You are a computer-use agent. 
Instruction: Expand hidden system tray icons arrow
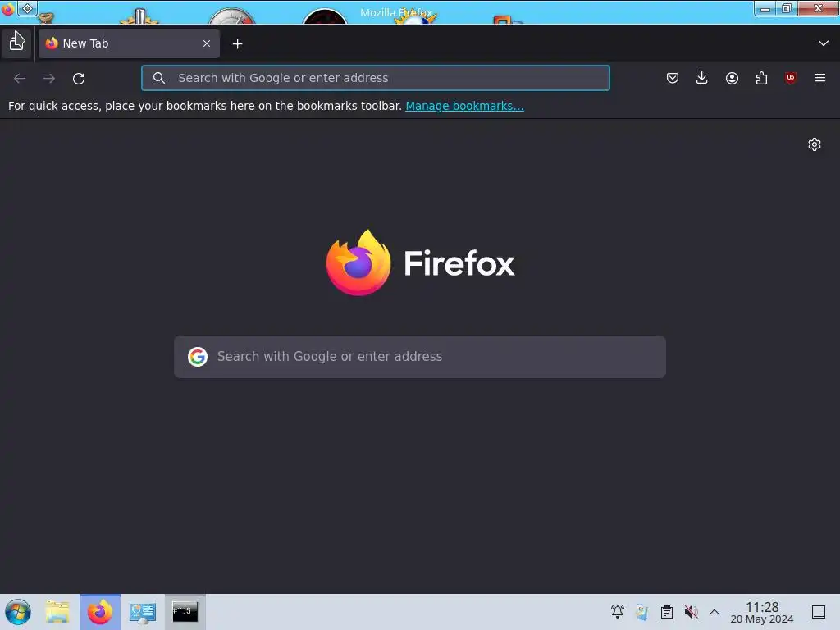(x=714, y=612)
